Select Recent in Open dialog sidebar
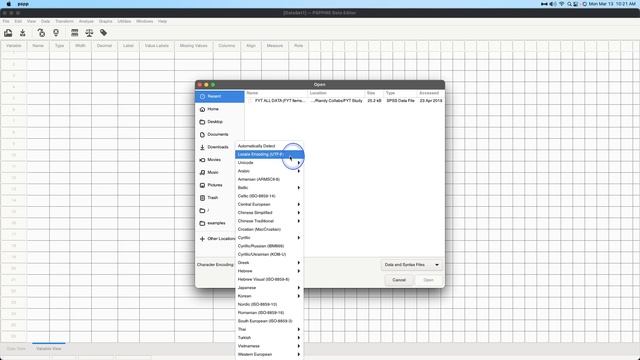The image size is (640, 360). (x=220, y=96)
